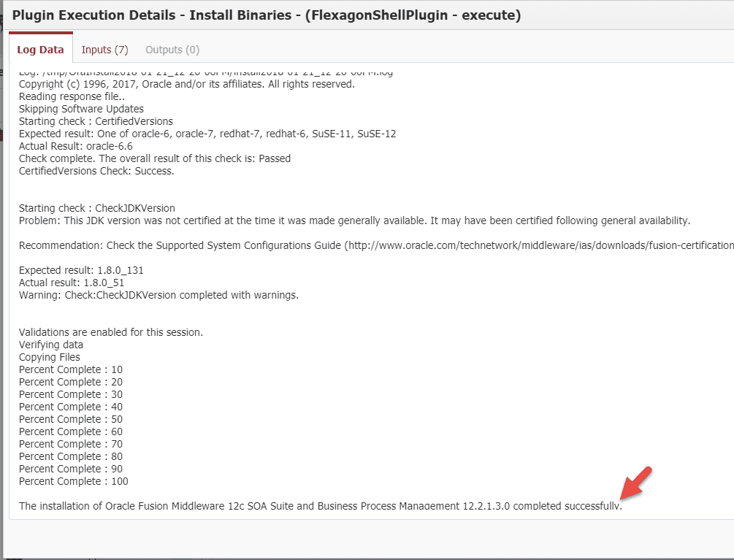The width and height of the screenshot is (734, 560).
Task: Click the Recommendation line with Oracle URL
Action: tap(376, 245)
